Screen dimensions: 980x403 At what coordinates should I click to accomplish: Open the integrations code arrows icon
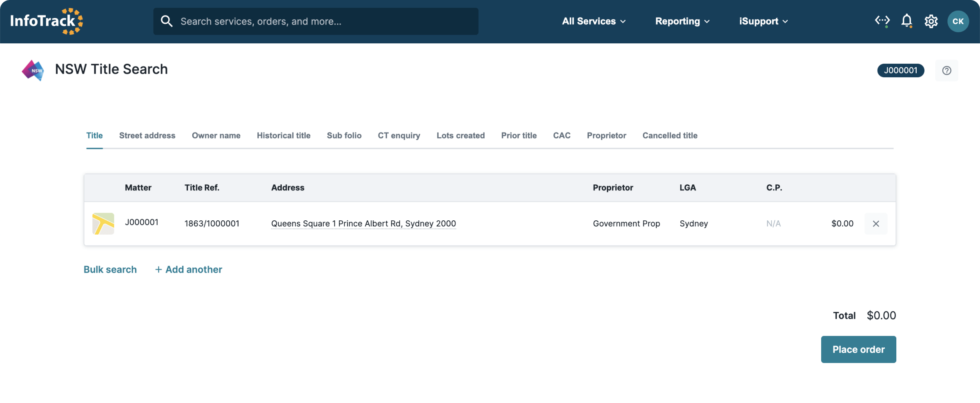pyautogui.click(x=882, y=21)
